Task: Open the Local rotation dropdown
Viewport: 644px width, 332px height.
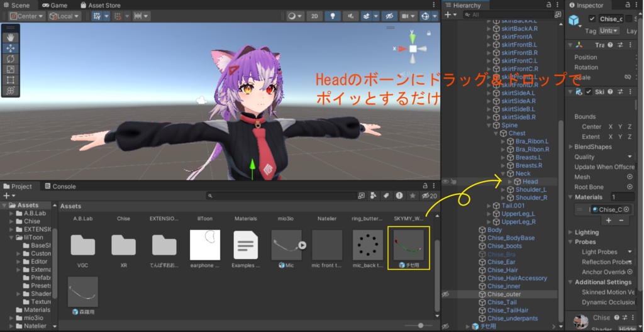Action: tap(64, 16)
